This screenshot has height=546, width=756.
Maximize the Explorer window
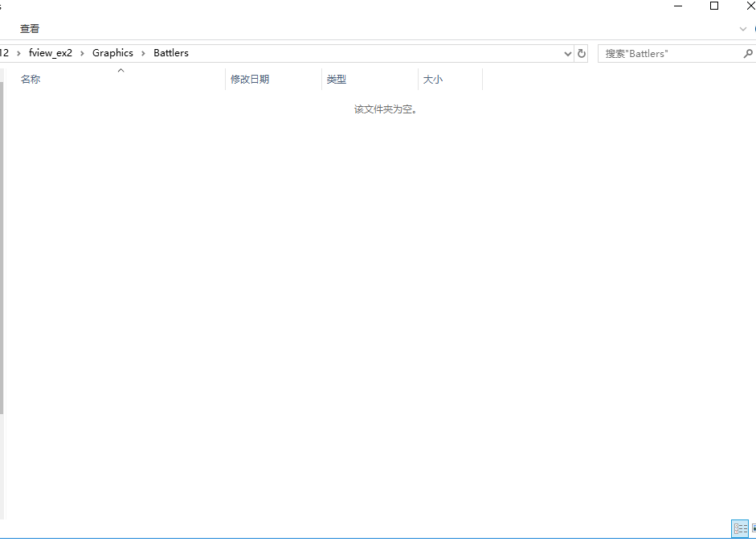tap(714, 6)
